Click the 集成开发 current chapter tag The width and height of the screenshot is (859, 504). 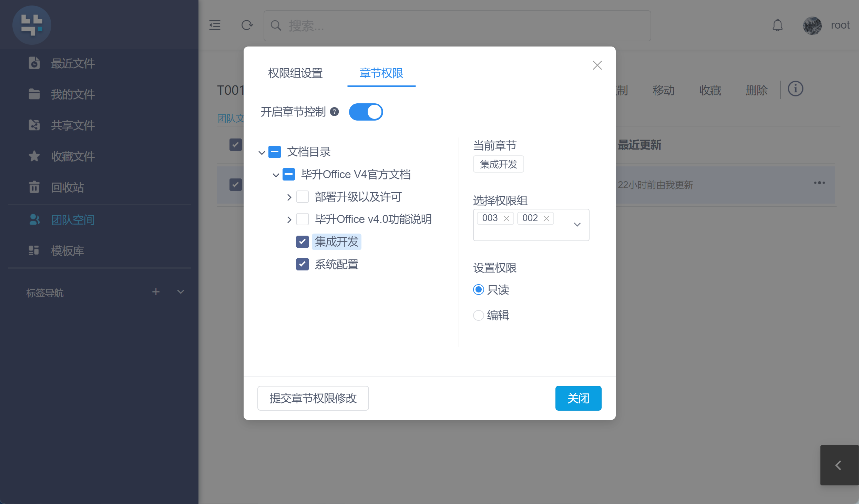pyautogui.click(x=498, y=164)
